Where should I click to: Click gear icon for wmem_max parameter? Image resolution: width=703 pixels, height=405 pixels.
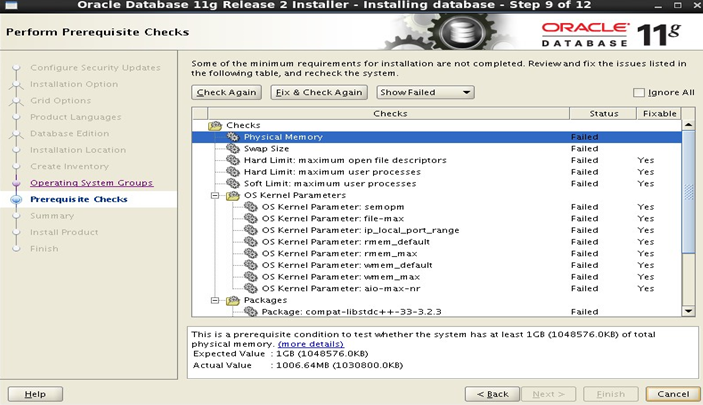tap(251, 277)
